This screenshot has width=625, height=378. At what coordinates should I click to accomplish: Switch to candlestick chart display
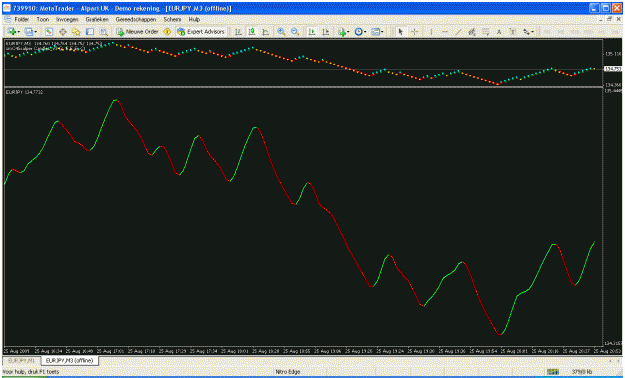[x=252, y=32]
